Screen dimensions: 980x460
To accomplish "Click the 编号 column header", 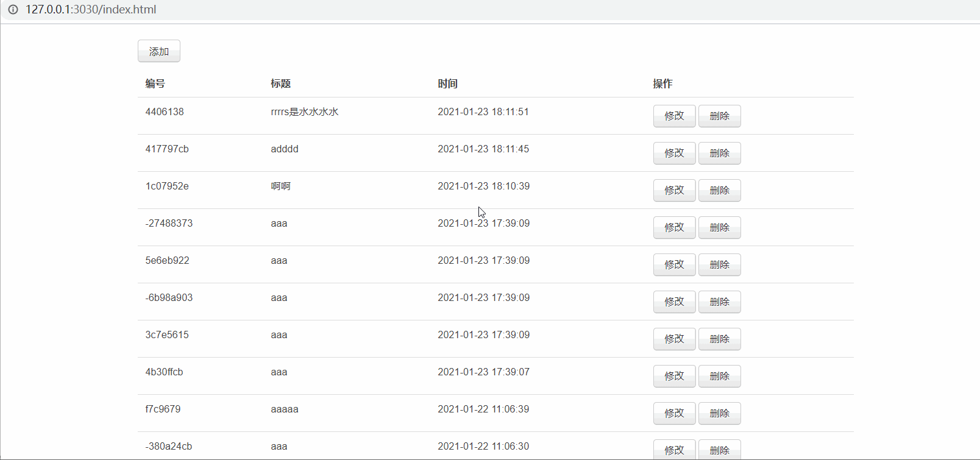I will point(155,83).
